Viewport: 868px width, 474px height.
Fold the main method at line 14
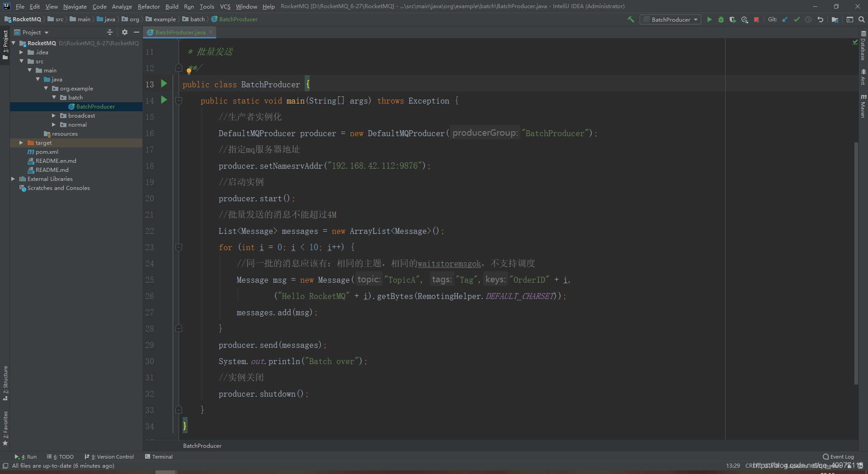click(x=179, y=101)
